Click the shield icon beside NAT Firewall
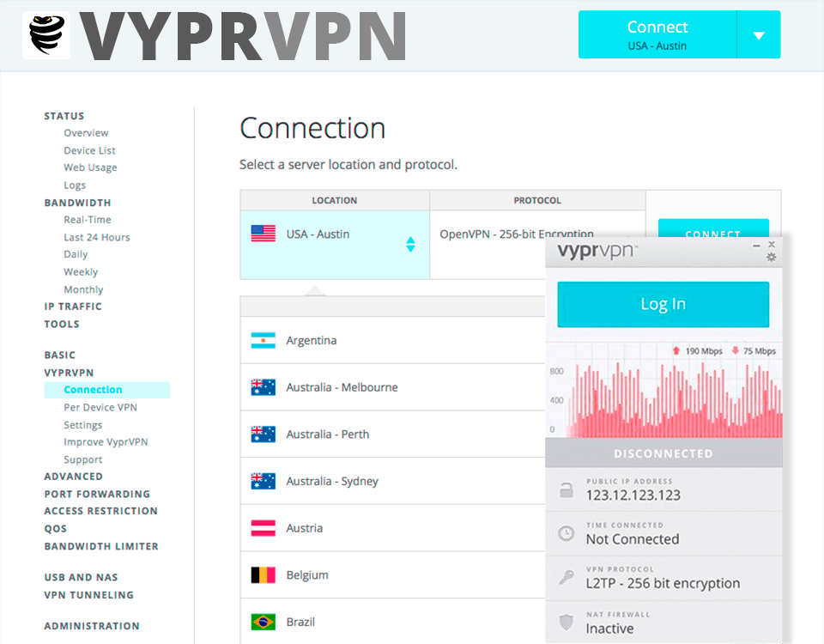Screen dimensions: 824x644 click(566, 622)
